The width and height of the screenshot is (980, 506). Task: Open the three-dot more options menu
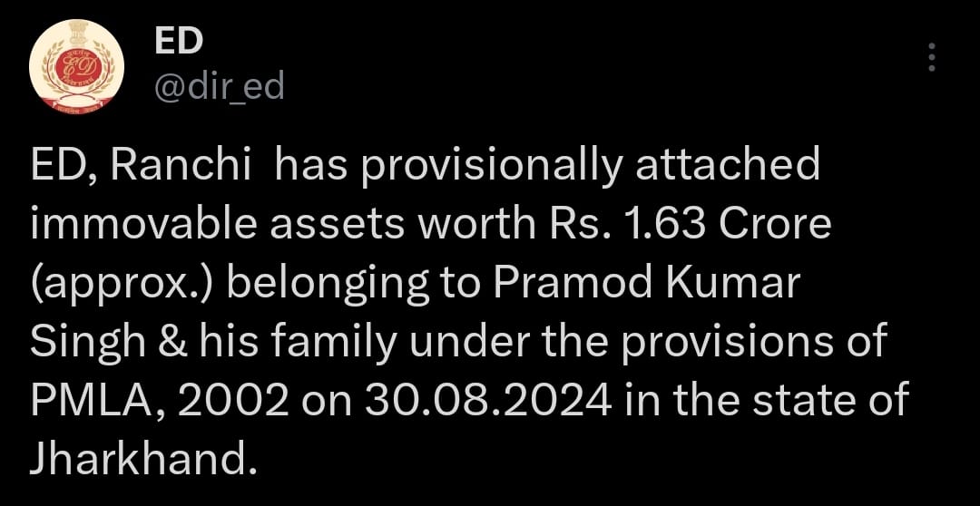tap(931, 57)
